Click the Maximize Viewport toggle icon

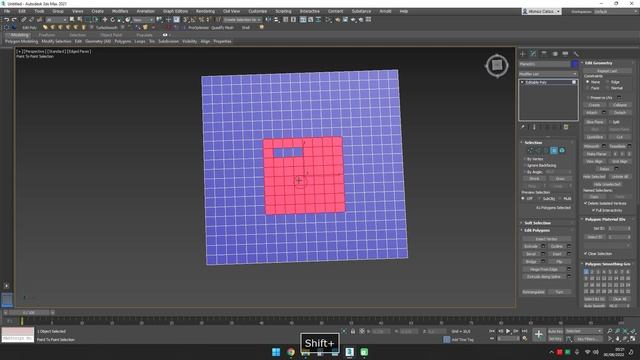coord(633,339)
